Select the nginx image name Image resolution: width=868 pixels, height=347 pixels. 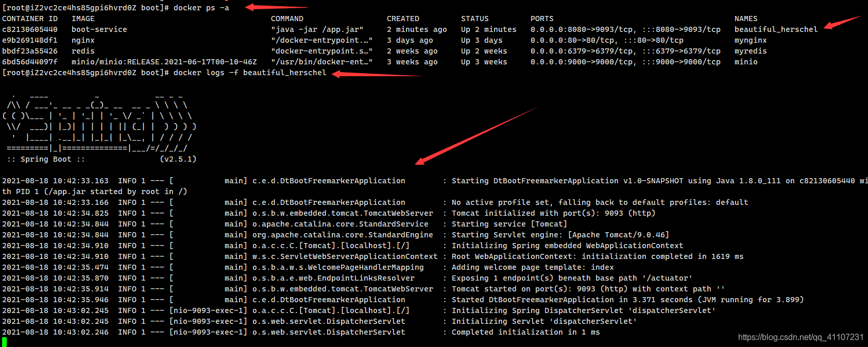click(83, 40)
